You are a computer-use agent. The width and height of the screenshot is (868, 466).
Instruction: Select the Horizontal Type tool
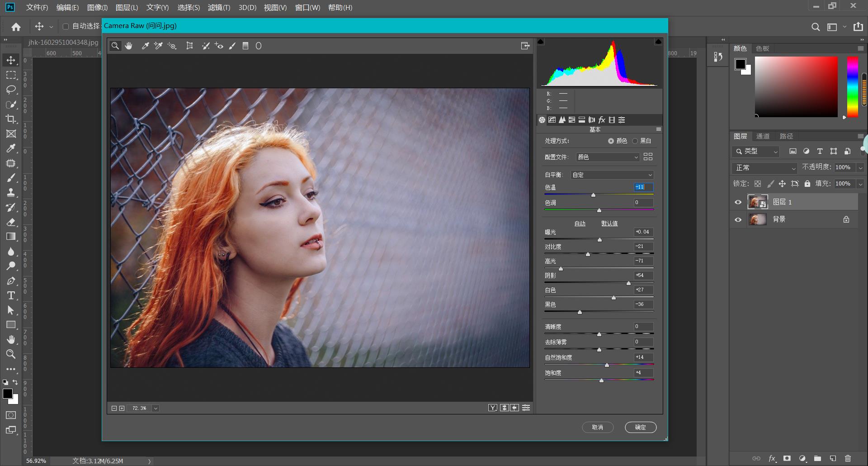(x=11, y=295)
